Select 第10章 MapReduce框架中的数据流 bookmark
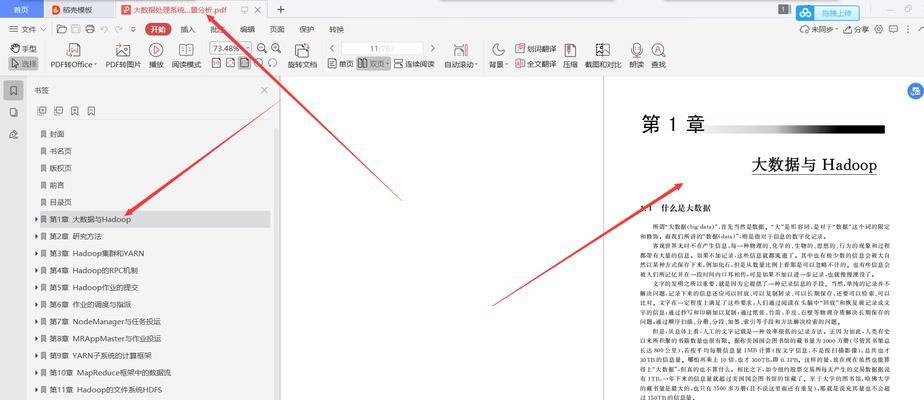The height and width of the screenshot is (400, 924). coord(110,373)
